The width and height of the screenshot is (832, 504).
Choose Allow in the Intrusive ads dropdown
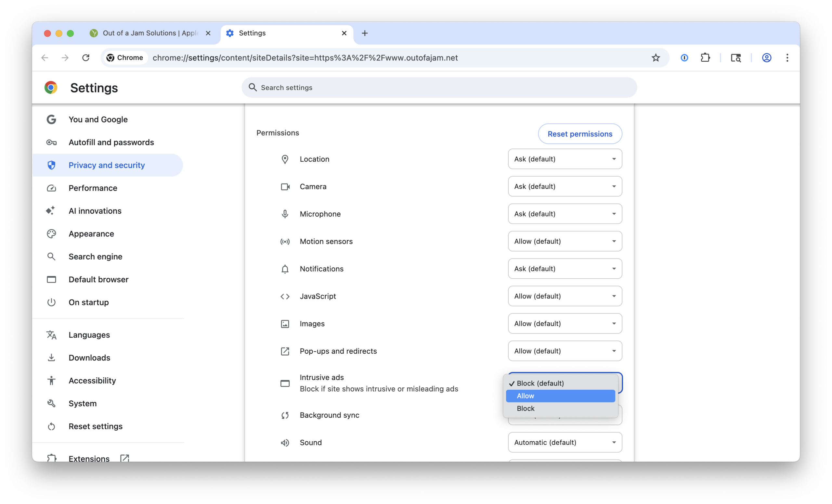click(560, 396)
